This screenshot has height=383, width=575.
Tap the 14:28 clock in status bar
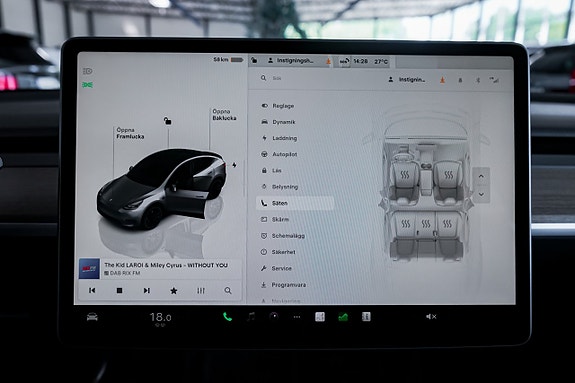pos(360,61)
